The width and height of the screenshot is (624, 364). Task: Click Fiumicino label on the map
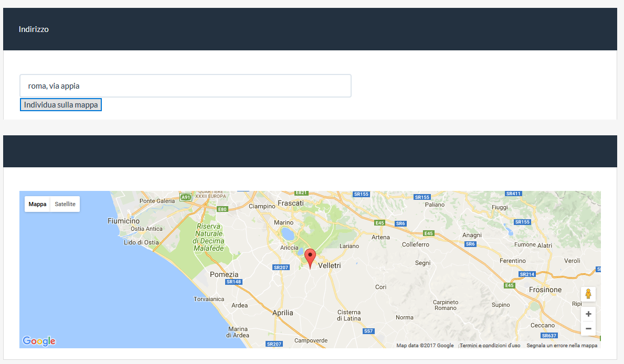tap(124, 221)
